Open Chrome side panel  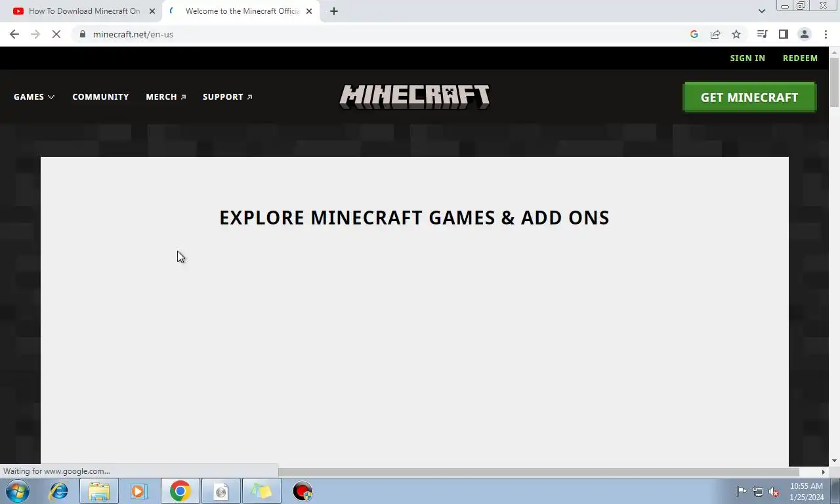coord(783,34)
